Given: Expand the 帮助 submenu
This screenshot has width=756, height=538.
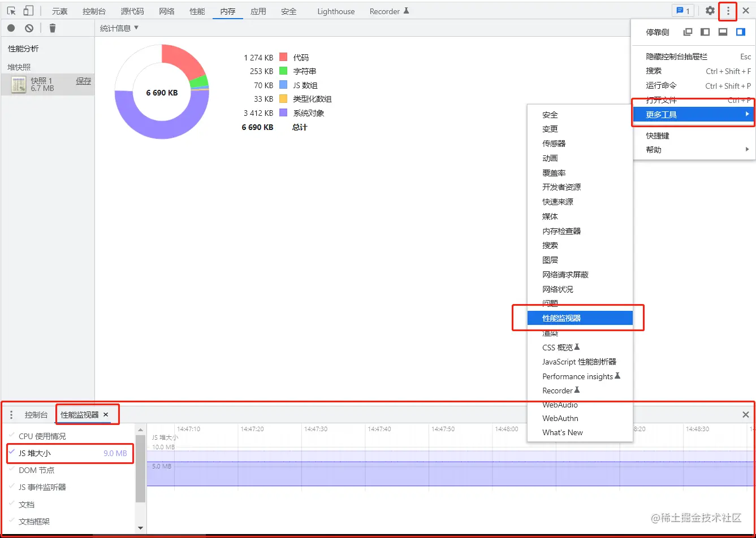Looking at the screenshot, I should point(693,150).
